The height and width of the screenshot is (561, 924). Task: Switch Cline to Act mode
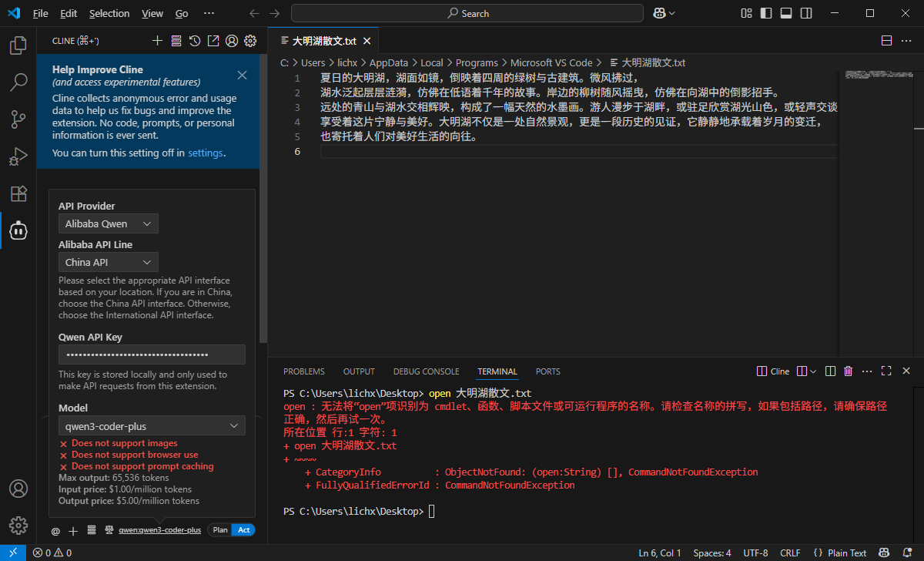click(244, 530)
